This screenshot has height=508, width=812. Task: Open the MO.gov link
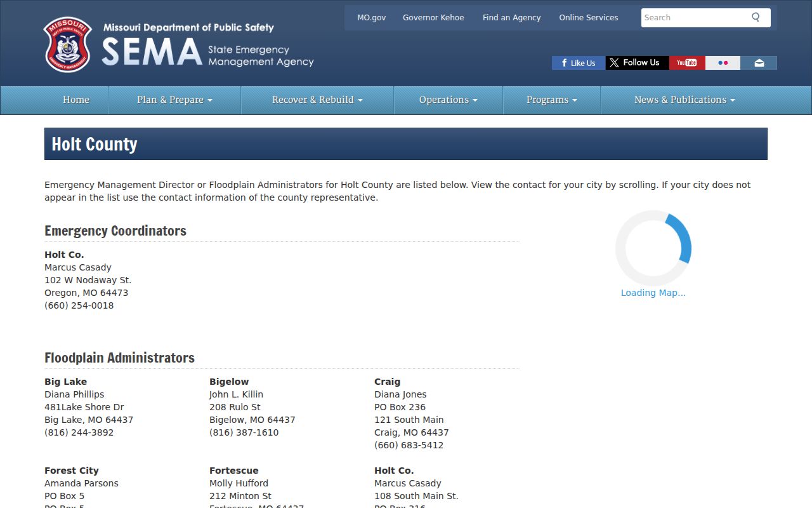[x=372, y=18]
